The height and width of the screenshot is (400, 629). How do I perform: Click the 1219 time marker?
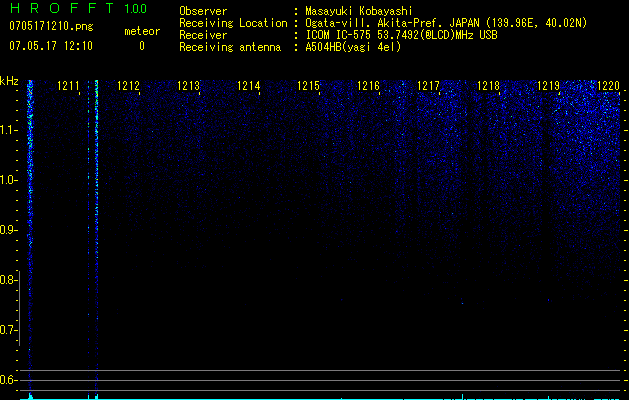[548, 85]
